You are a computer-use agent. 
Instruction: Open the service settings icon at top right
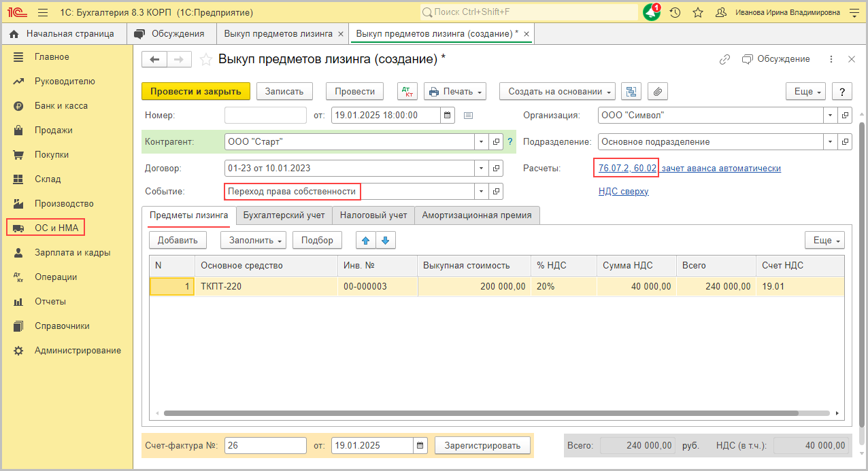pos(854,12)
